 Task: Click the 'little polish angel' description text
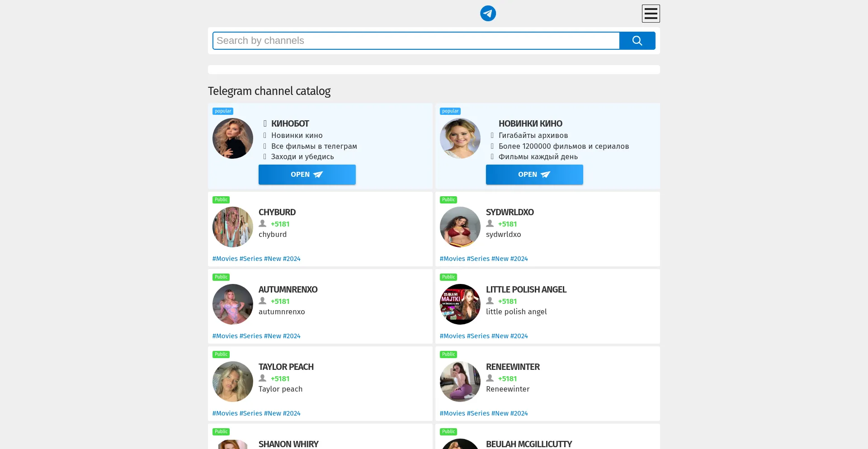coord(516,312)
